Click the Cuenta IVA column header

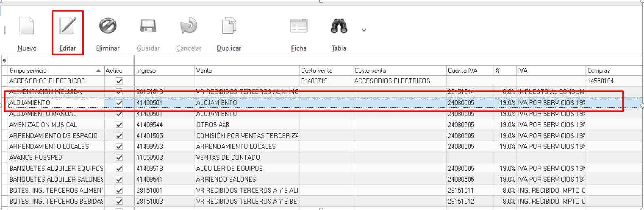click(469, 71)
